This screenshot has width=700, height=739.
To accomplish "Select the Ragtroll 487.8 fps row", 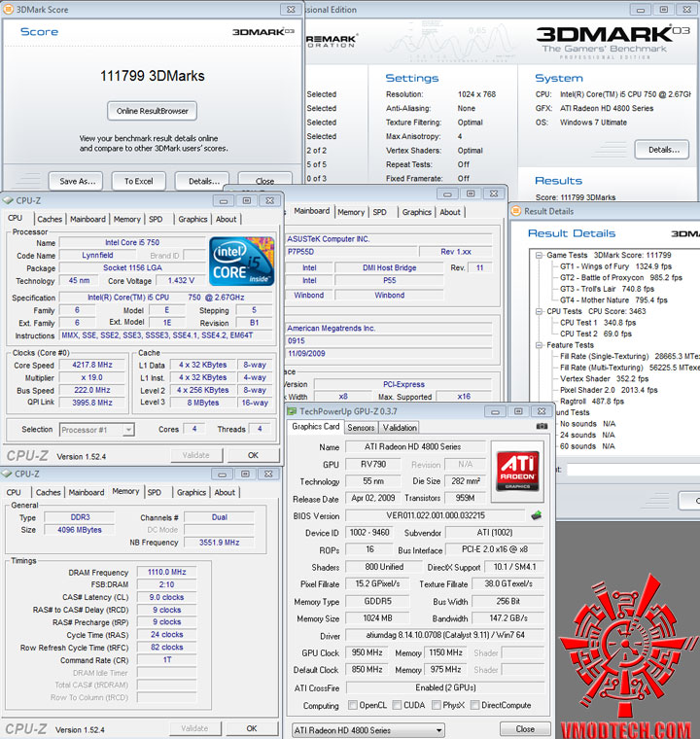I will tap(591, 401).
